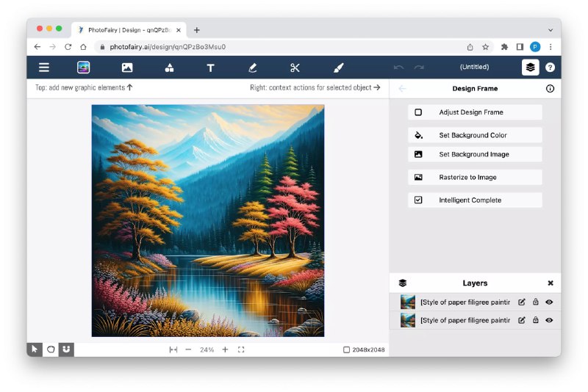The height and width of the screenshot is (392, 588).
Task: Choose the scissors cutout tool
Action: [x=295, y=68]
